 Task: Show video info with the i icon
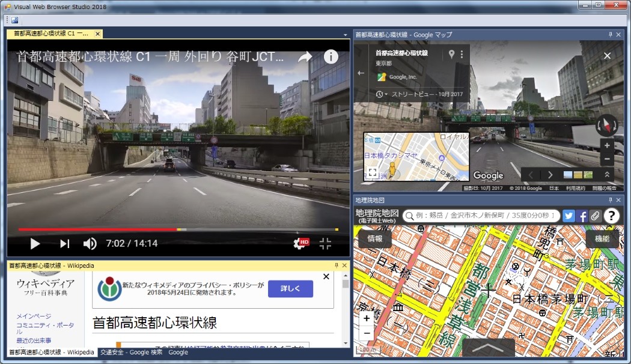[331, 57]
